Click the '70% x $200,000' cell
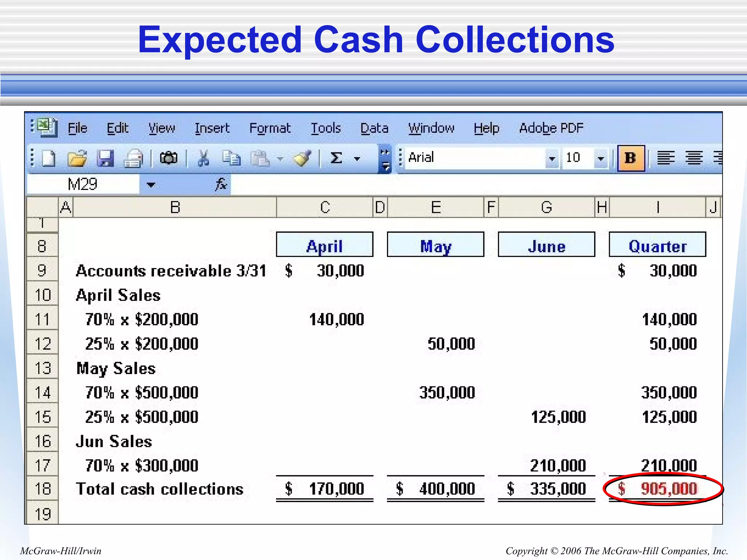 (x=142, y=320)
